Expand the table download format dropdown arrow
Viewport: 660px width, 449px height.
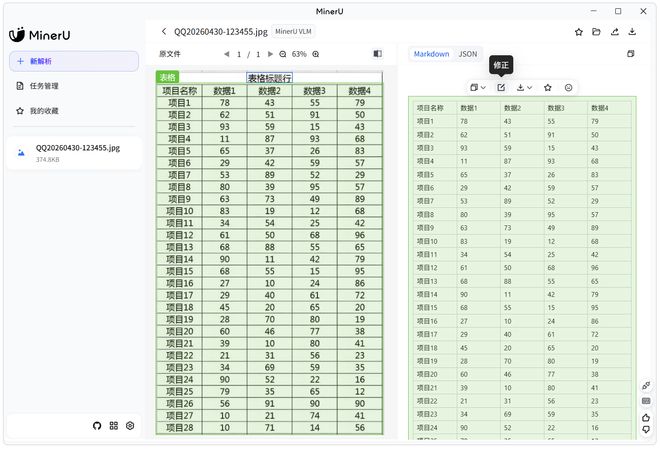530,88
